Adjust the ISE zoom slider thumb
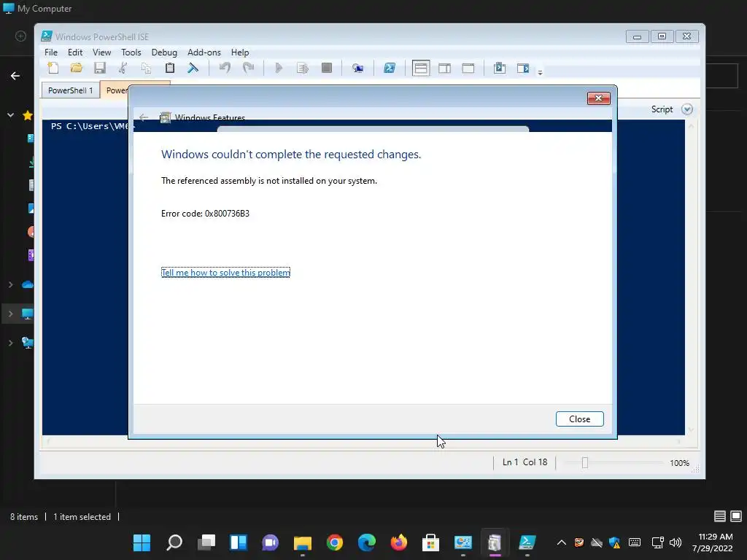 (584, 463)
